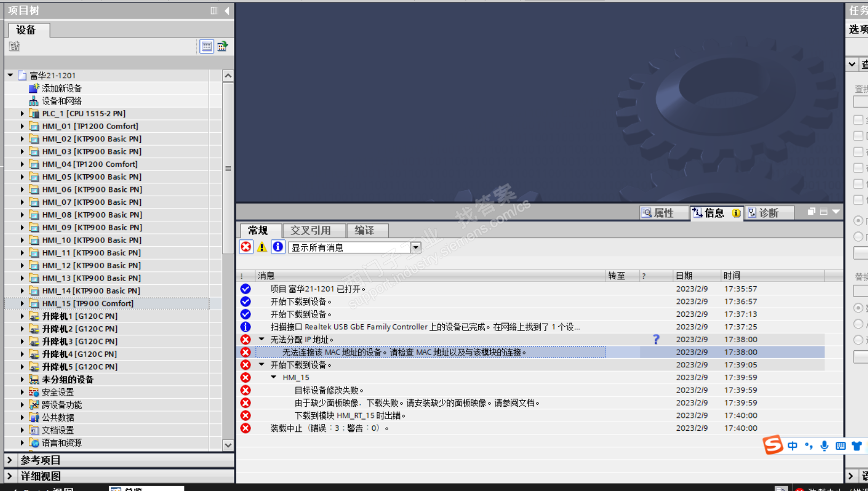Viewport: 868px width, 491px height.
Task: Select the 目标设备修改失败 message
Action: [329, 390]
